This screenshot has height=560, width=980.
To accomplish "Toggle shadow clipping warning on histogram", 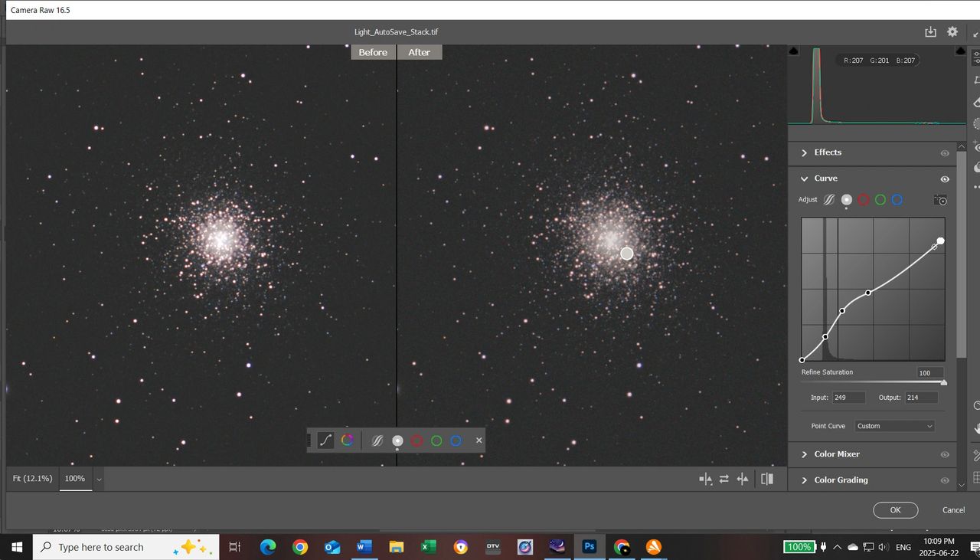I will point(794,51).
